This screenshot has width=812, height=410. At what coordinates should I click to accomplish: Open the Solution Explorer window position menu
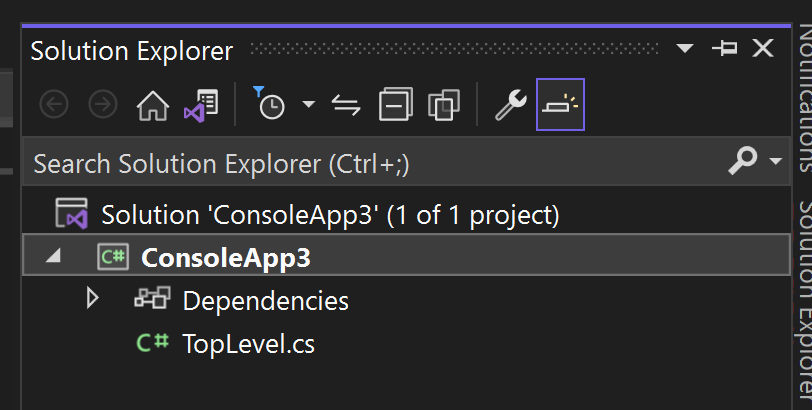pos(685,49)
